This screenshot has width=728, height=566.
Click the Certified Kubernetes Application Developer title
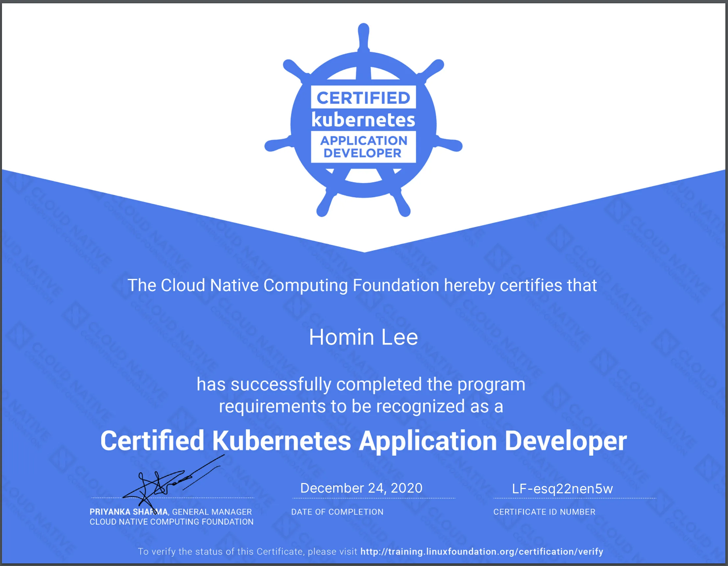[364, 441]
